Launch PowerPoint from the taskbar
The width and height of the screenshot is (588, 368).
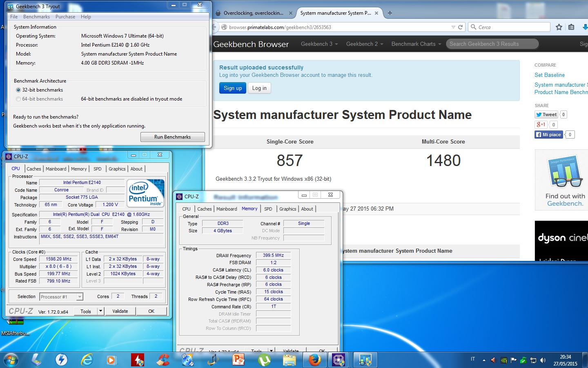pos(238,360)
